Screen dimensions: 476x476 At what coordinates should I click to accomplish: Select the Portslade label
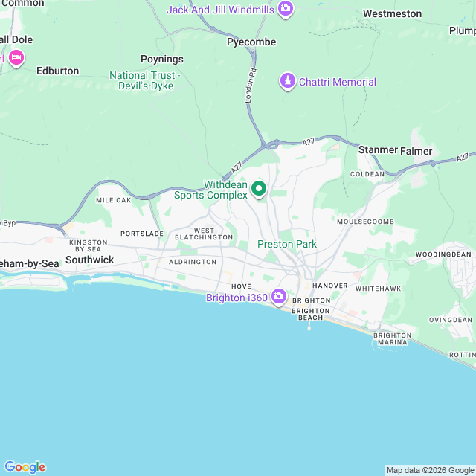(142, 234)
